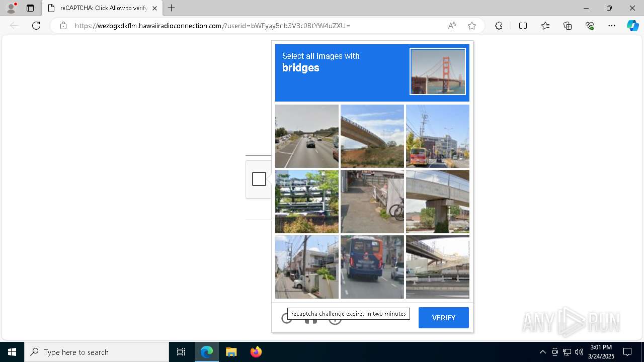The height and width of the screenshot is (362, 644).
Task: Switch to audio challenge headphones icon
Action: pos(311,319)
